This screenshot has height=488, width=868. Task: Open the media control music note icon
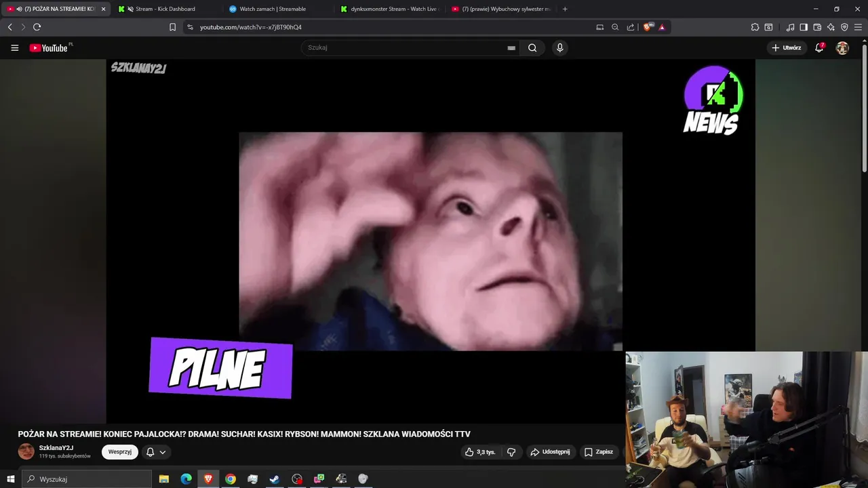point(790,27)
